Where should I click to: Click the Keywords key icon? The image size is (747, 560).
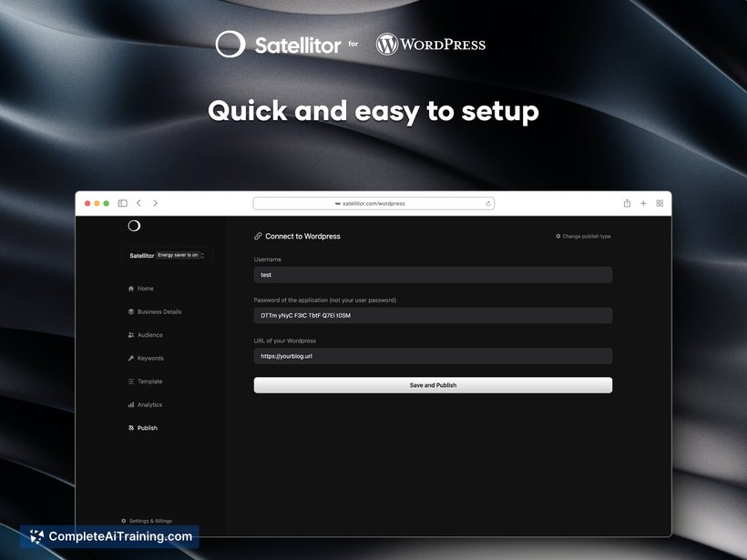[131, 358]
